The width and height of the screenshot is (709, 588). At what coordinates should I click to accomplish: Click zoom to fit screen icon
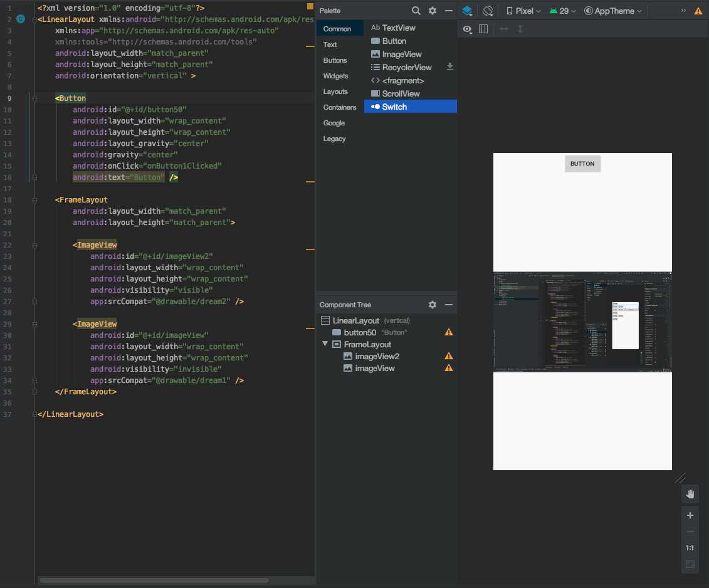pos(690,564)
